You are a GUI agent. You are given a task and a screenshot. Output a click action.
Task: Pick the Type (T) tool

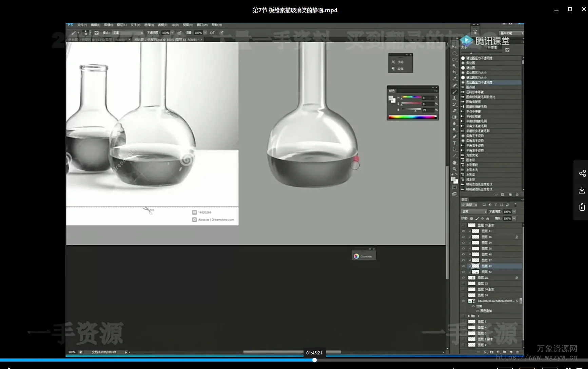(x=454, y=143)
